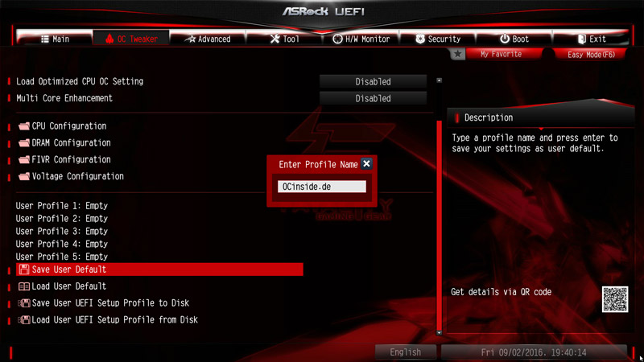Click the profile name text field
Image resolution: width=644 pixels, height=362 pixels.
point(321,187)
